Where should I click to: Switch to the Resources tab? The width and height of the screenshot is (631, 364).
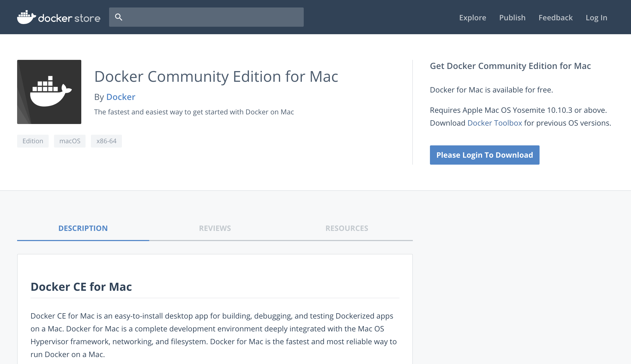[347, 228]
